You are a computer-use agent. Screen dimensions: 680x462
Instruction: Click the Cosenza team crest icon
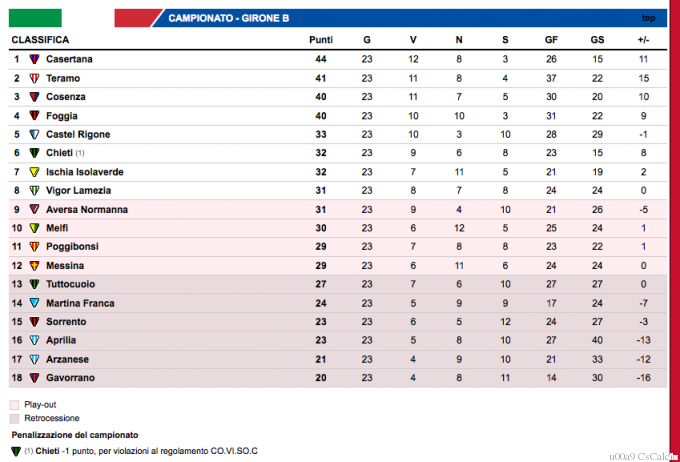pos(35,97)
